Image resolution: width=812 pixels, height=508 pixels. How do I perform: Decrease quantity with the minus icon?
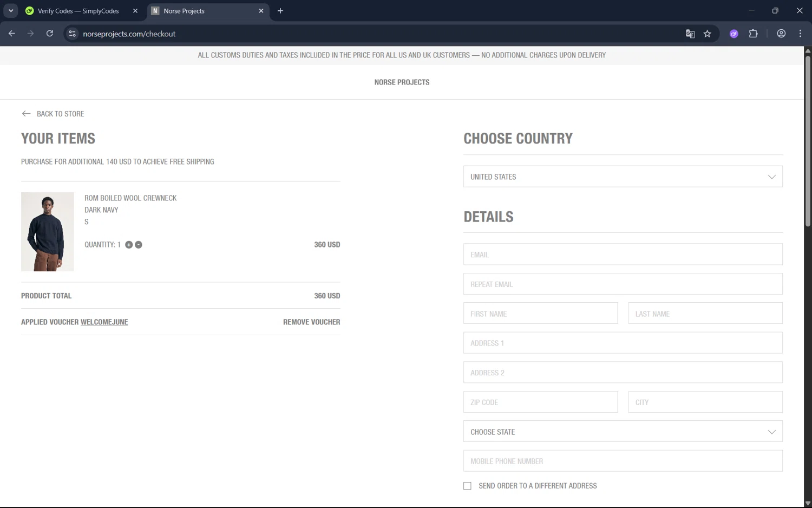139,245
